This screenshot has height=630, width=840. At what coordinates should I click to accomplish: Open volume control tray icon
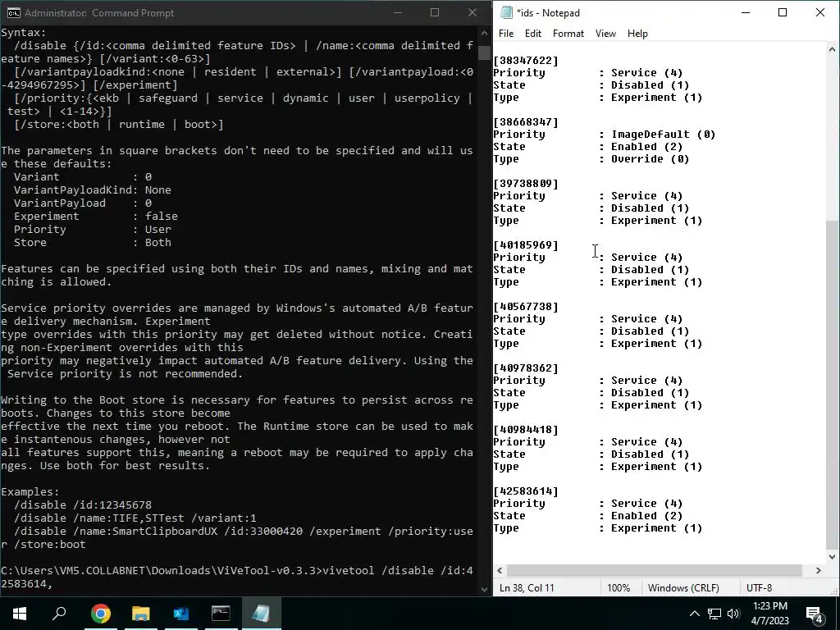pyautogui.click(x=733, y=614)
